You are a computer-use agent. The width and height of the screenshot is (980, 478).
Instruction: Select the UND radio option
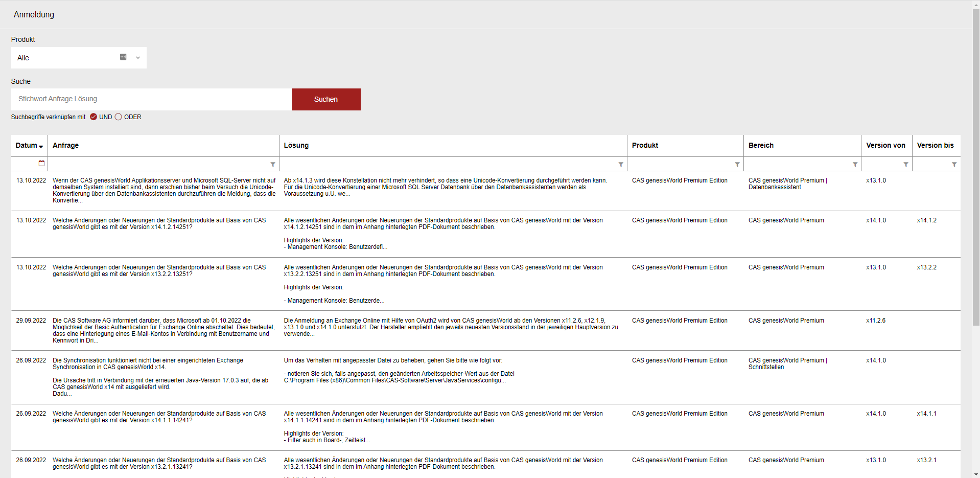(x=94, y=117)
